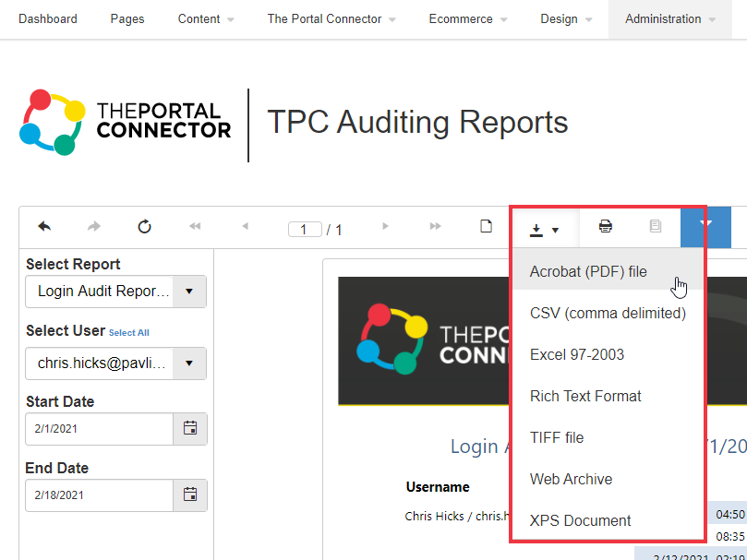Image resolution: width=747 pixels, height=560 pixels.
Task: Click the Login Audit Report combo box text
Action: pyautogui.click(x=103, y=292)
